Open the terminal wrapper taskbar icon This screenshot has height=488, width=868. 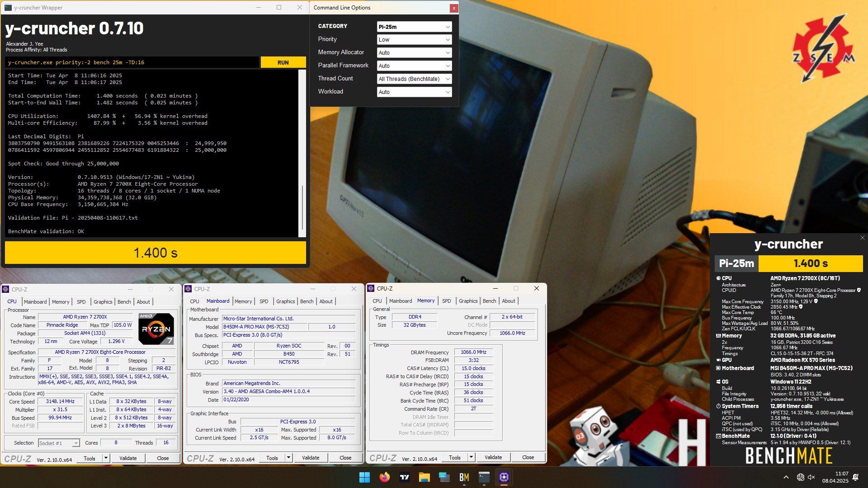pos(484,477)
